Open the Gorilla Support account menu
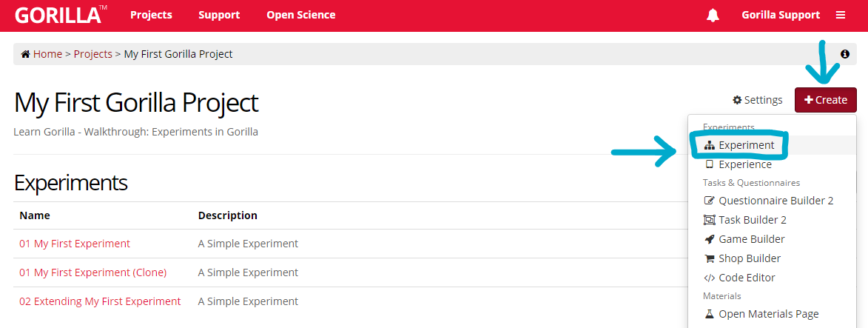This screenshot has height=328, width=868. point(781,15)
